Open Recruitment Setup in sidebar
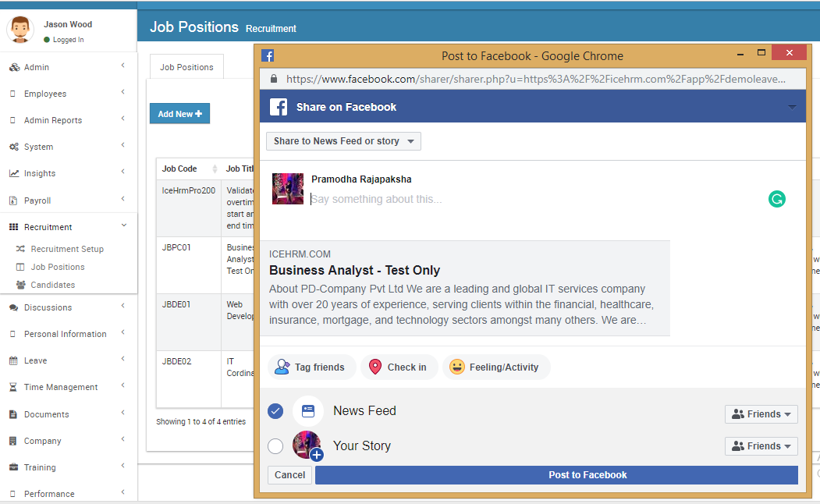Screen dimensions: 820x504 pos(67,249)
